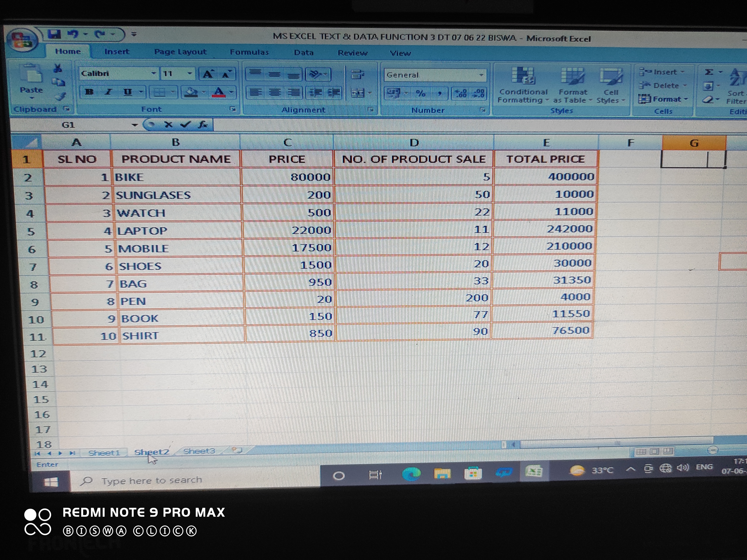Open Conditional Formatting menu
The image size is (747, 560).
tap(523, 84)
